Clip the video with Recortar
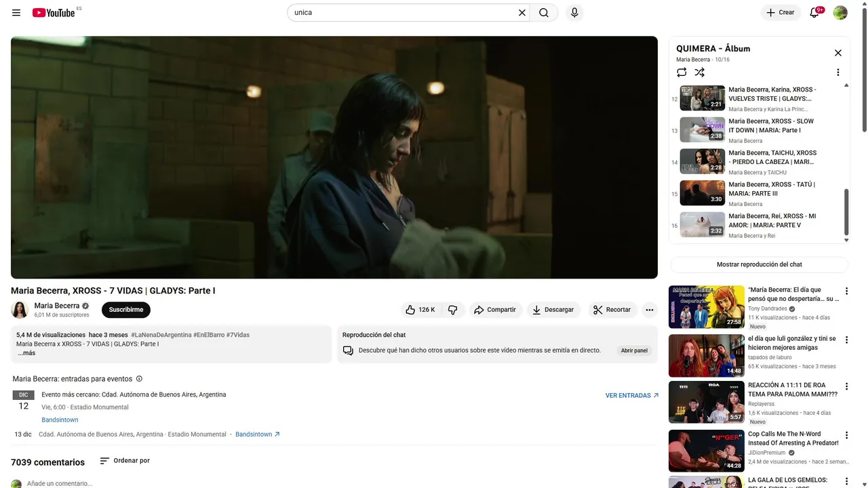Image resolution: width=868 pixels, height=488 pixels. tap(612, 310)
